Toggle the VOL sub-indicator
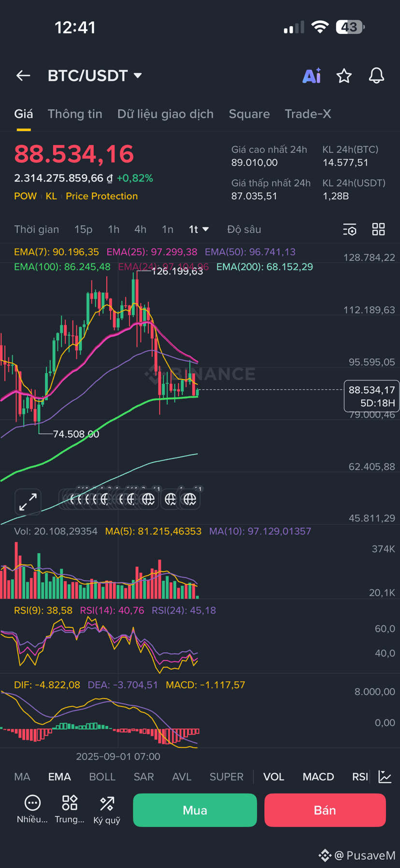 (x=273, y=777)
